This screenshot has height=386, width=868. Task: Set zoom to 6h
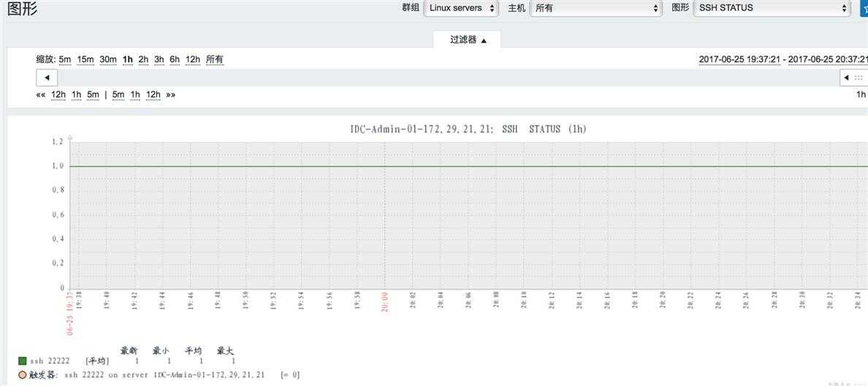[x=175, y=59]
